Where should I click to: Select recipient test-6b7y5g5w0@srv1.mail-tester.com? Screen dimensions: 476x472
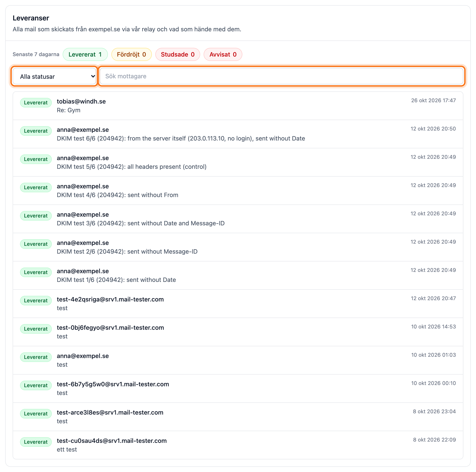coord(113,384)
